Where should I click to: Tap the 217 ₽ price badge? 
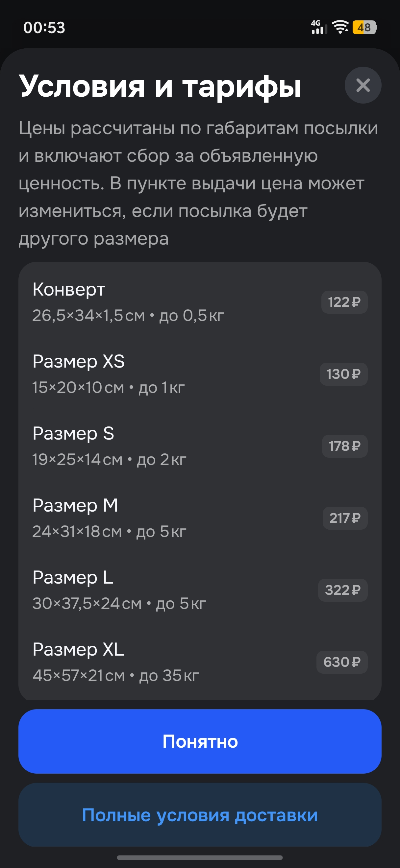coord(345,518)
